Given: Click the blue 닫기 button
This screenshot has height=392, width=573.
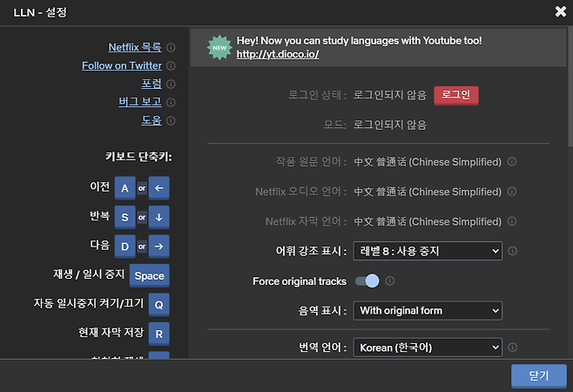Looking at the screenshot, I should pos(538,375).
